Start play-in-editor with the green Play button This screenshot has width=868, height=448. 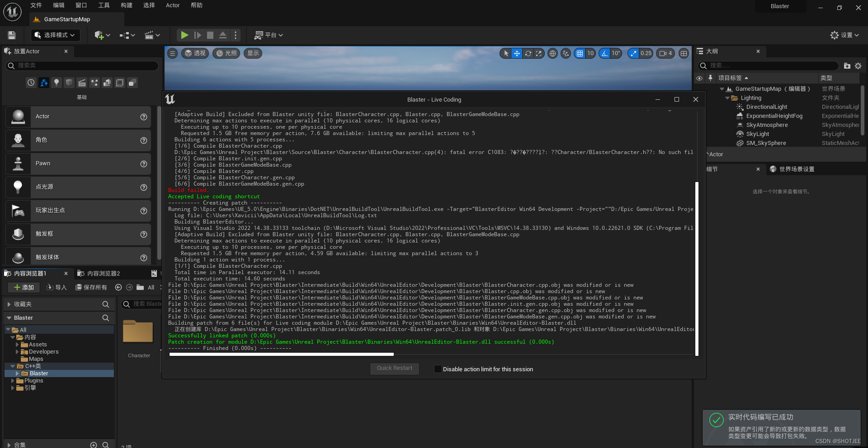[184, 35]
